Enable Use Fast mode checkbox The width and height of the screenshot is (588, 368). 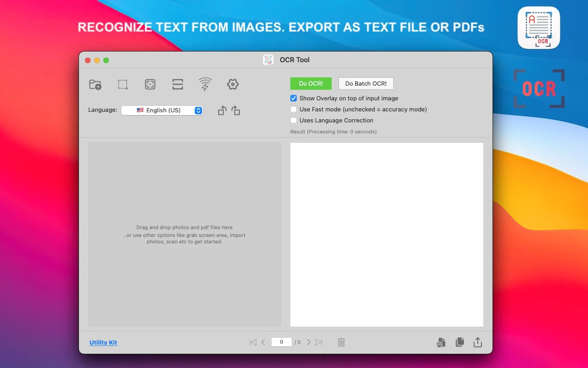click(293, 109)
